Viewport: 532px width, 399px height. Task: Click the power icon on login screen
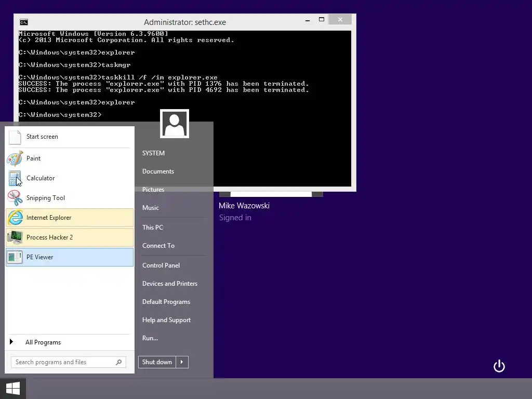click(499, 366)
